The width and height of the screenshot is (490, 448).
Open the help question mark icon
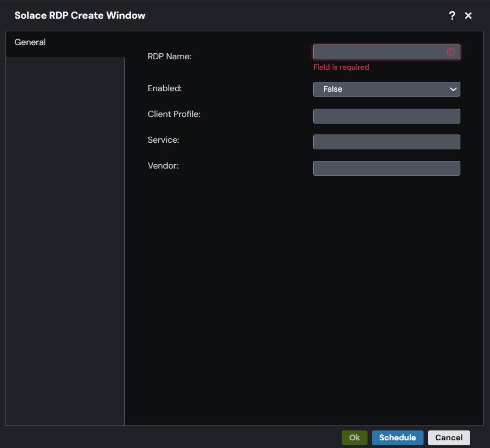(x=452, y=15)
